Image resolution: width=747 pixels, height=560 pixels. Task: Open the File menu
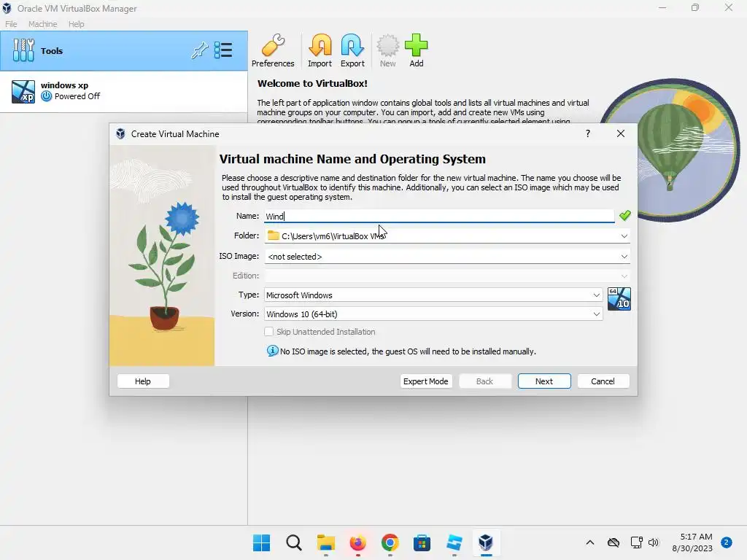click(11, 24)
